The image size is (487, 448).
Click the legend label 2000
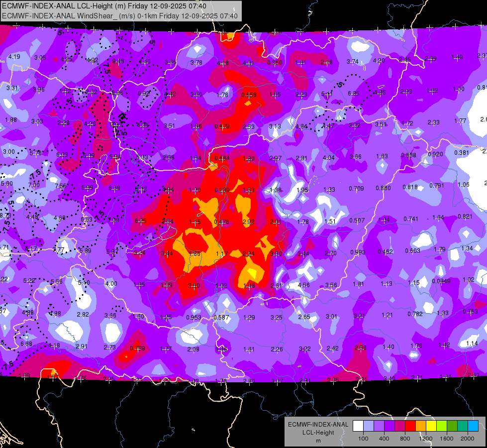(468, 439)
